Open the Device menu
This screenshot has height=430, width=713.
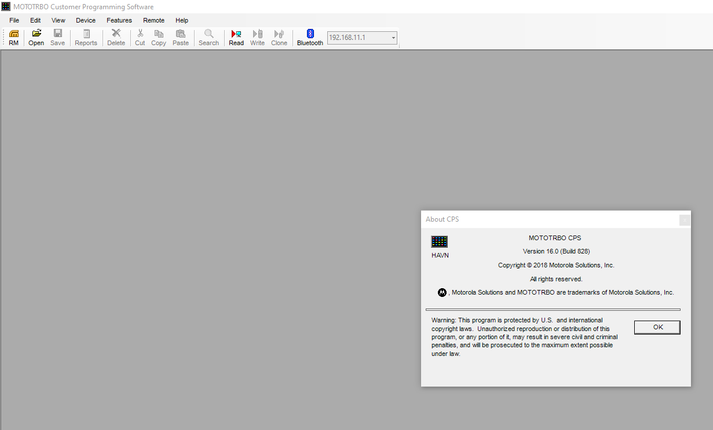[x=85, y=20]
